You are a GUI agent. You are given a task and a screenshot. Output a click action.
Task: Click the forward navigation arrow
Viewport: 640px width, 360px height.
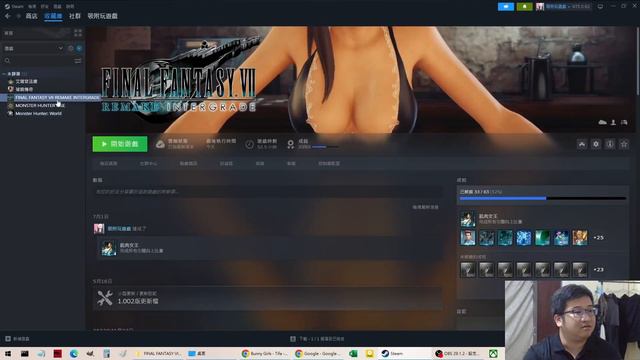click(18, 16)
